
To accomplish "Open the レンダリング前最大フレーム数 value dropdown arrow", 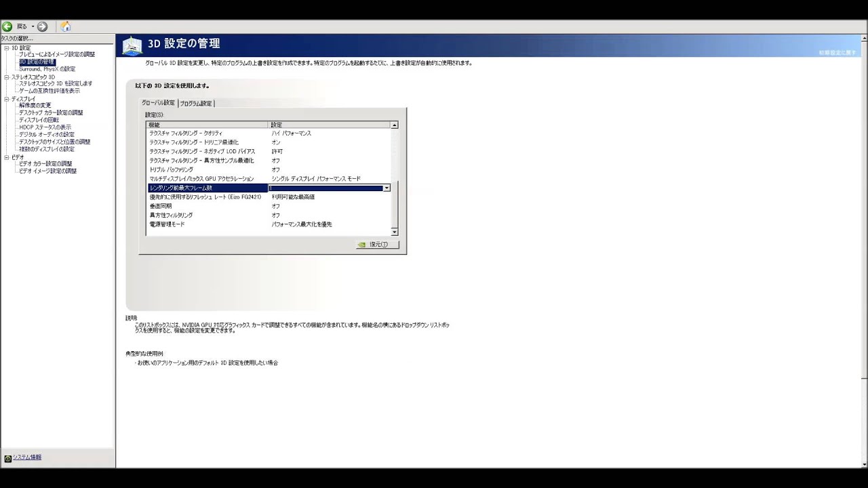I will pyautogui.click(x=387, y=188).
